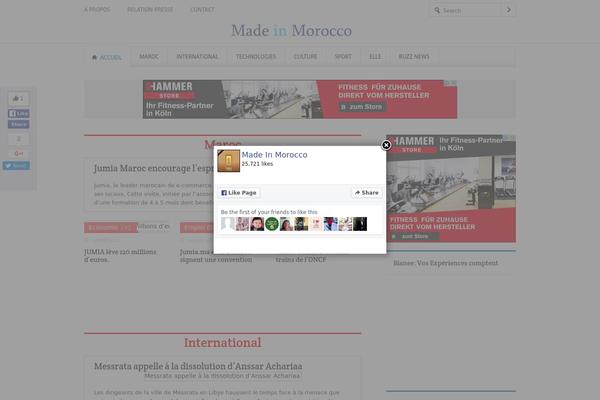Click the right sidebar Hammer Store ad
The width and height of the screenshot is (600, 400).
point(451,188)
